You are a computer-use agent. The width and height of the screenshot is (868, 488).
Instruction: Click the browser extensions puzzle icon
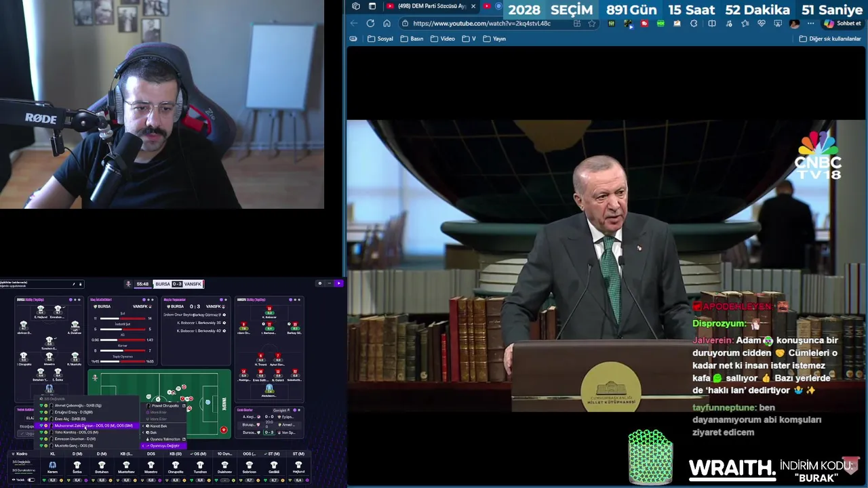coord(694,23)
